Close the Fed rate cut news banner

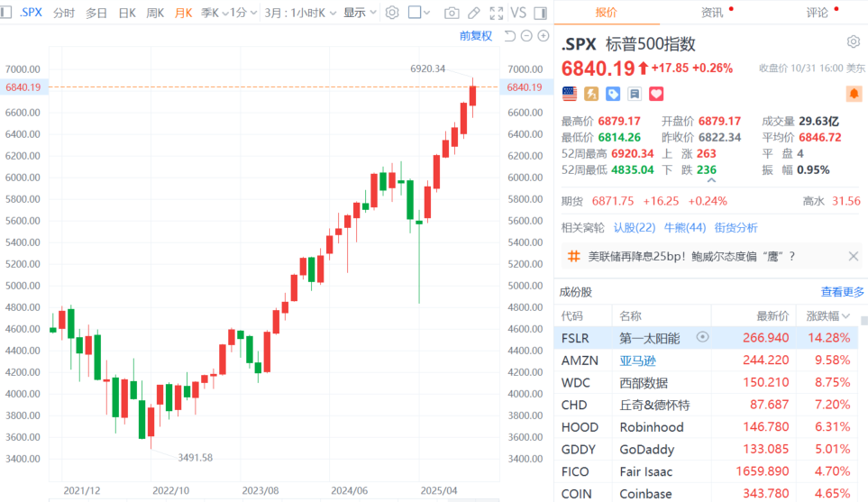(853, 256)
